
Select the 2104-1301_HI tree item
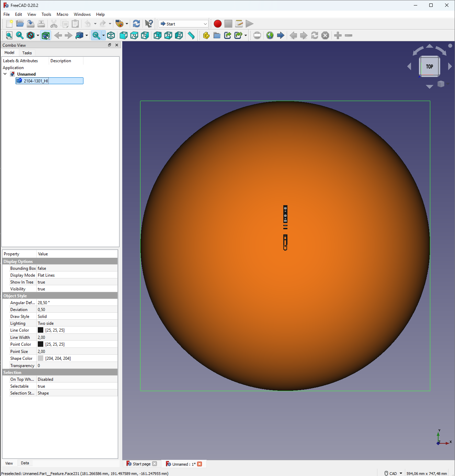tap(36, 81)
